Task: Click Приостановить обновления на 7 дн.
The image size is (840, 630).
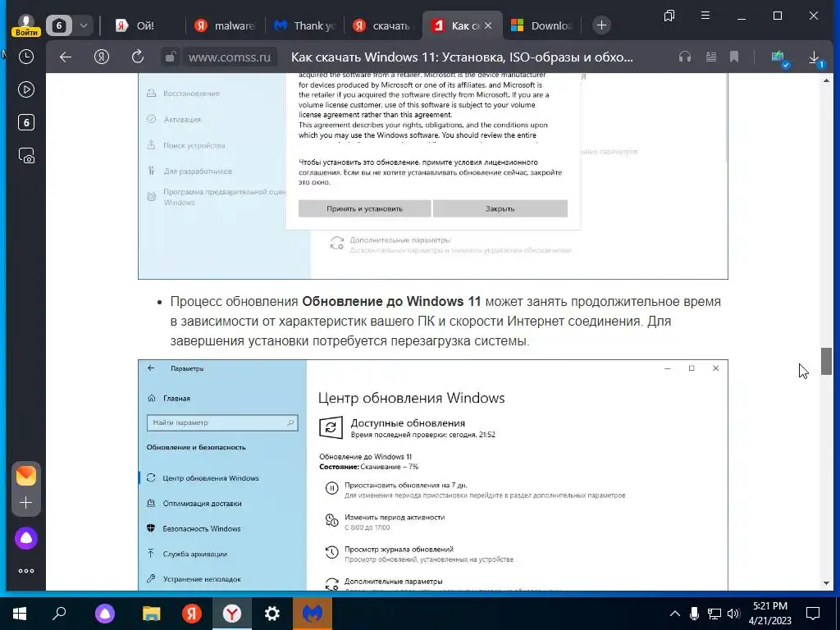Action: [405, 485]
